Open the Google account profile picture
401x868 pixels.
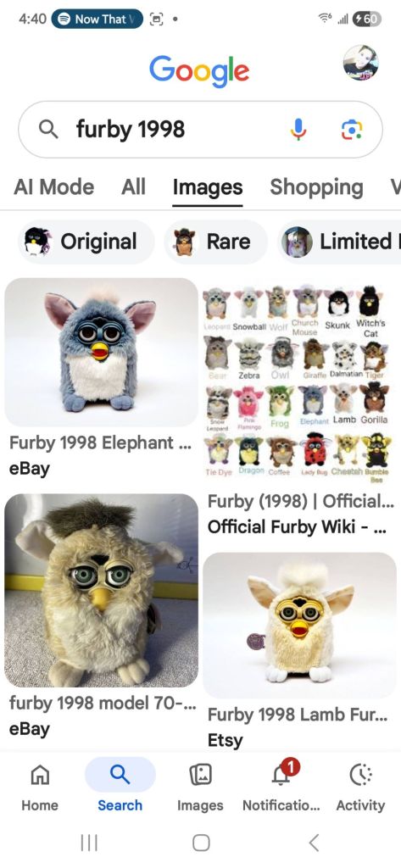[x=360, y=63]
